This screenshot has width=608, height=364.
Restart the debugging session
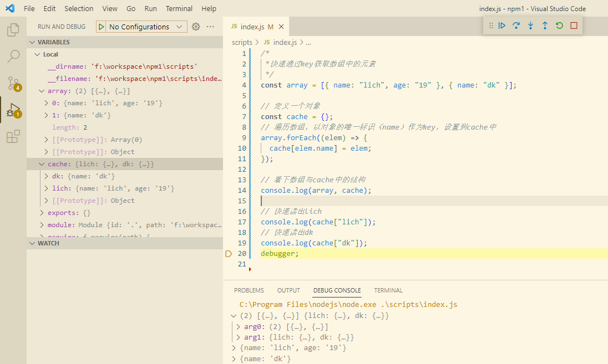coord(559,25)
